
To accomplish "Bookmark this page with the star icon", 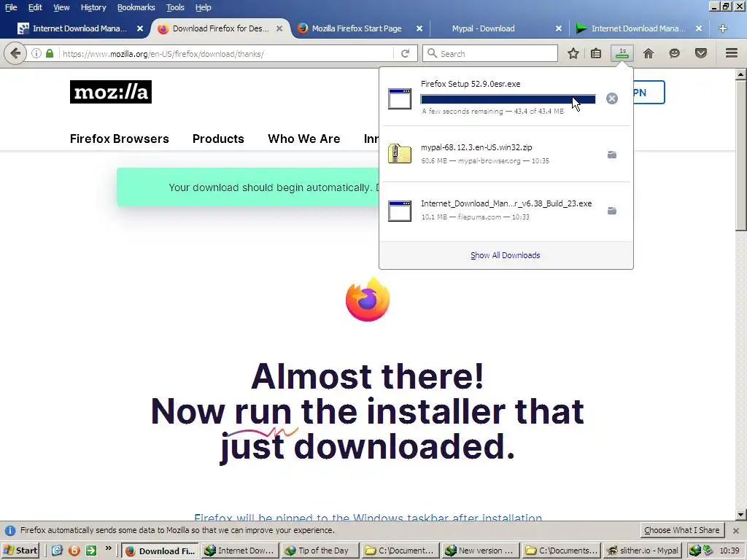I will coord(573,53).
